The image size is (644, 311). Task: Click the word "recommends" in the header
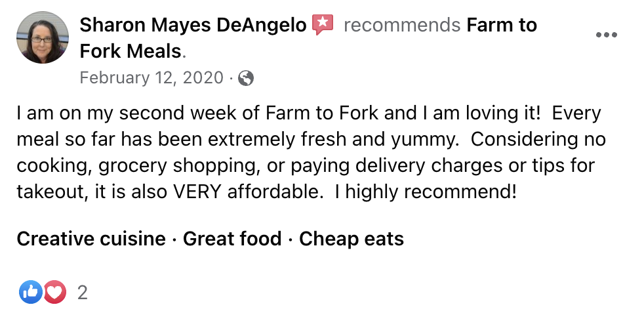coord(401,25)
